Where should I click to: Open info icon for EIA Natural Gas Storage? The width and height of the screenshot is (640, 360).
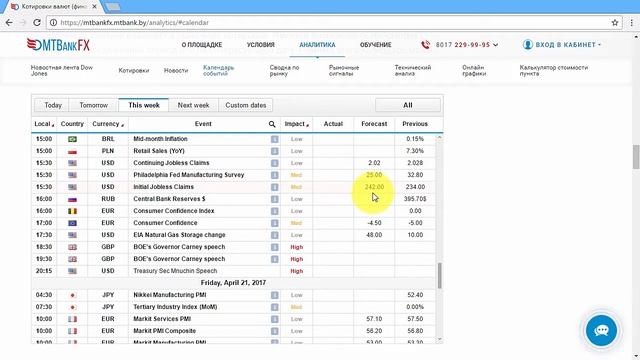tap(274, 235)
